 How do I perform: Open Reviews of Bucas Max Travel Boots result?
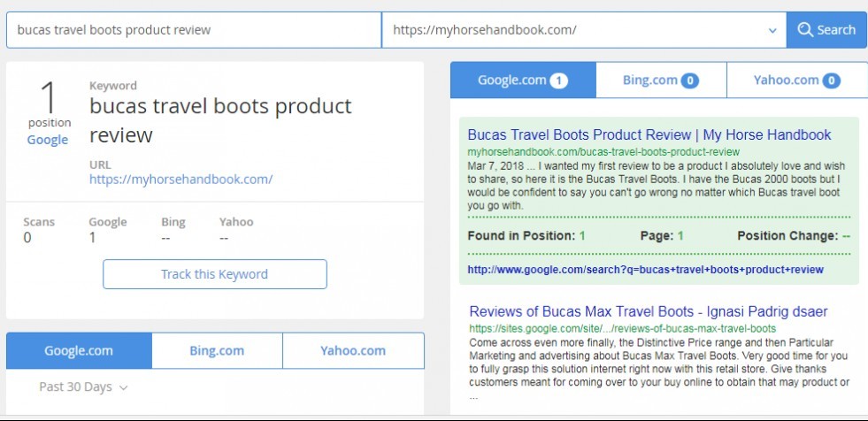pyautogui.click(x=649, y=311)
